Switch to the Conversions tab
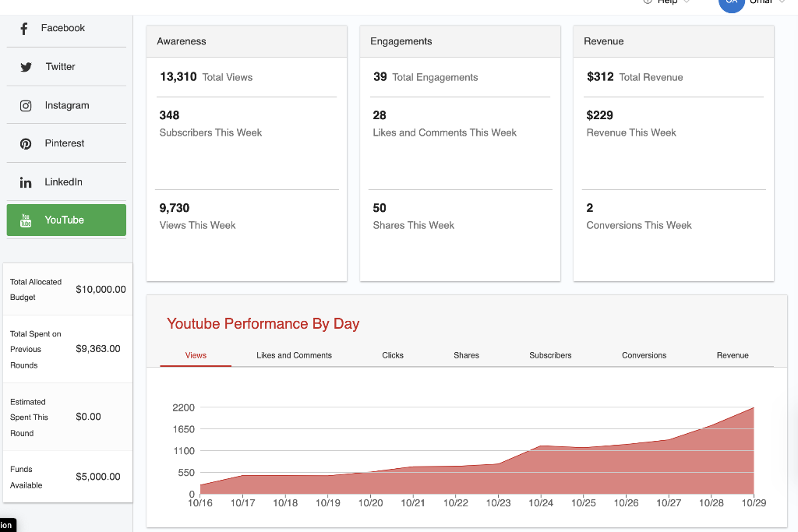This screenshot has height=532, width=798. tap(644, 355)
